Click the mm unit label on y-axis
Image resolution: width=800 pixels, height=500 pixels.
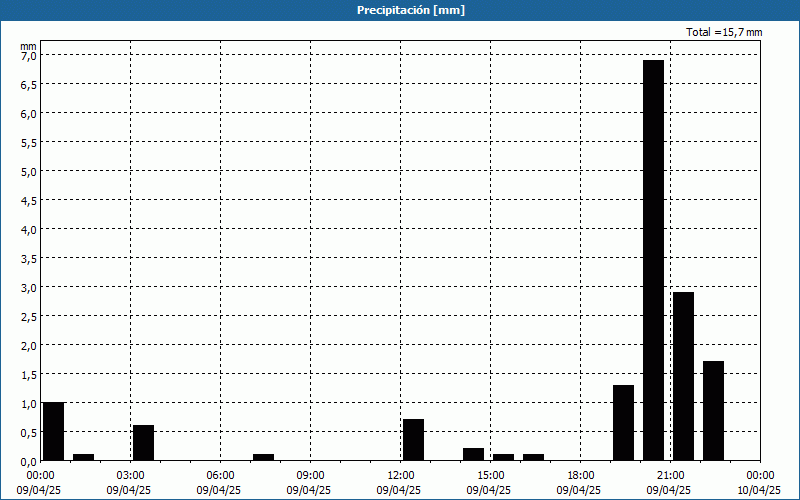tap(29, 46)
